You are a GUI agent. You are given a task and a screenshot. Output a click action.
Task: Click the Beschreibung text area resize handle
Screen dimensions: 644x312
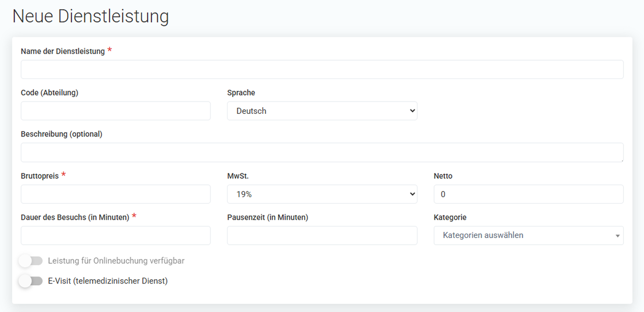coord(621,160)
